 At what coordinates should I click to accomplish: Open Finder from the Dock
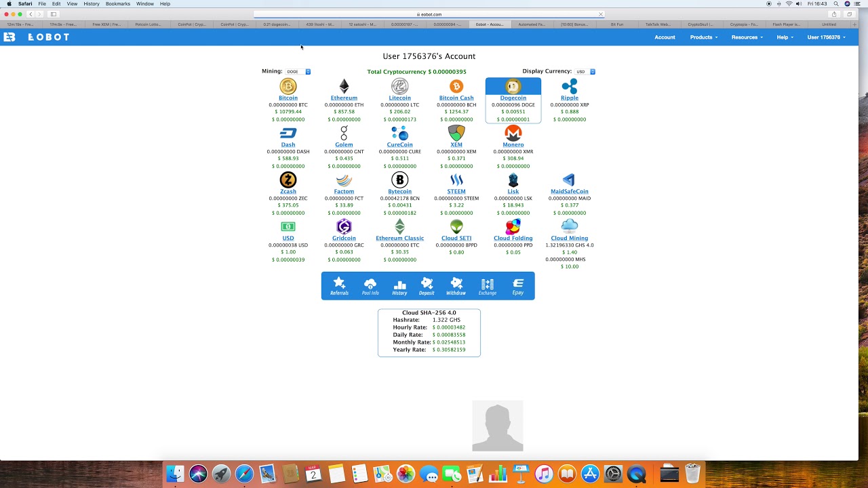pos(175,474)
